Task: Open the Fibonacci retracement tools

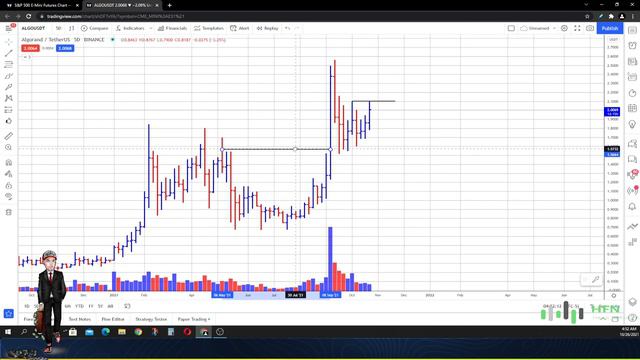Action: click(9, 64)
